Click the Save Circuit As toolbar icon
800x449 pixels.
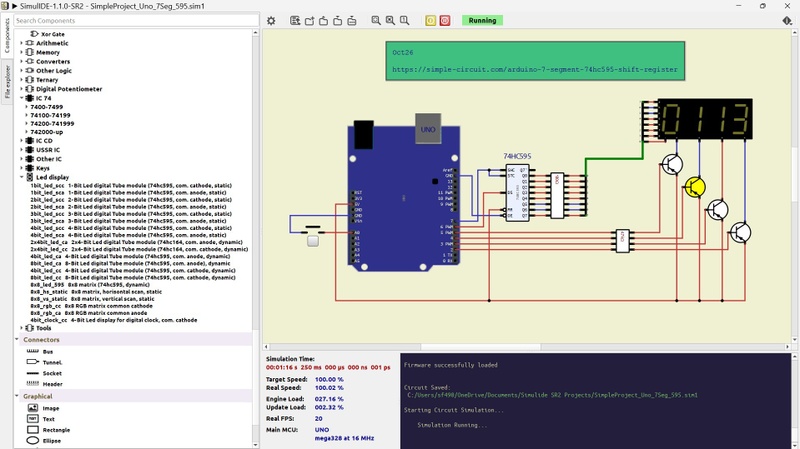pyautogui.click(x=338, y=21)
